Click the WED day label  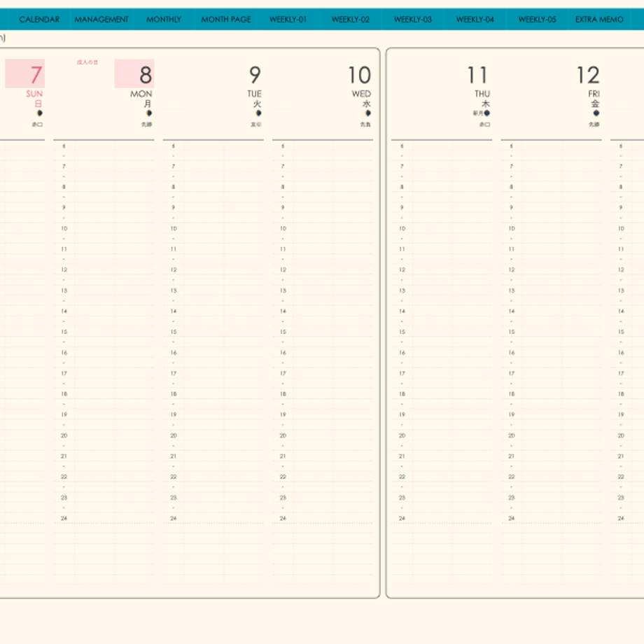click(361, 94)
